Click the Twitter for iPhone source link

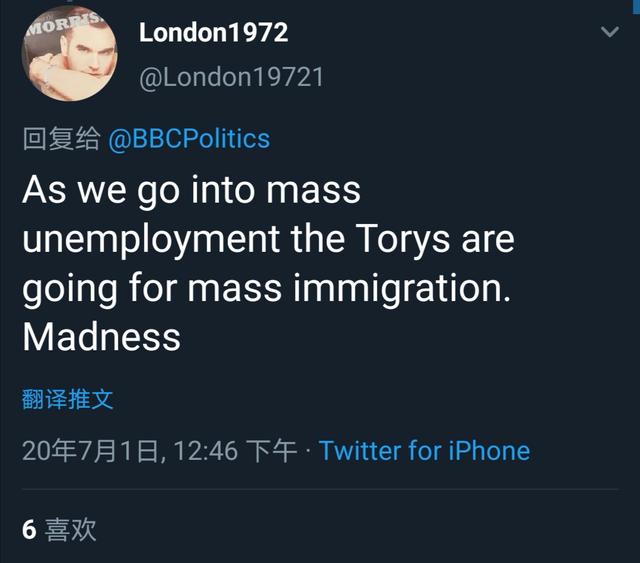click(x=424, y=451)
